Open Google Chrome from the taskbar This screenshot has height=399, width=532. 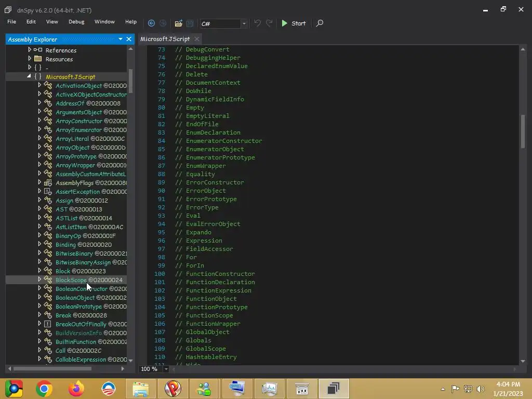pyautogui.click(x=44, y=389)
